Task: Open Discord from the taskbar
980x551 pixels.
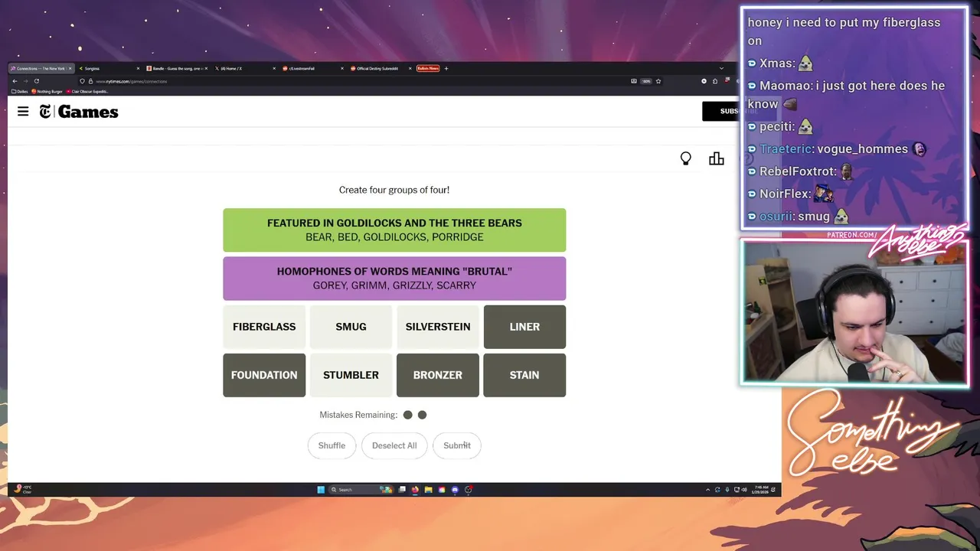Action: [455, 490]
